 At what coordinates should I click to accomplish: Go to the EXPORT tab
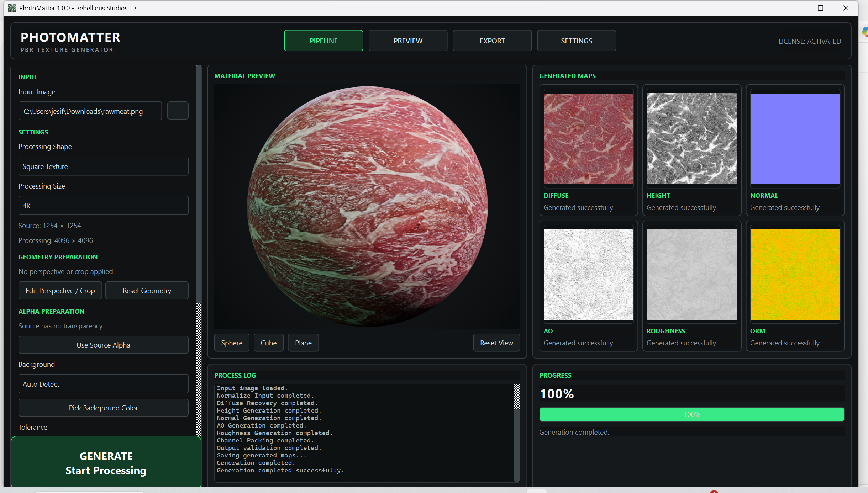[x=492, y=41]
